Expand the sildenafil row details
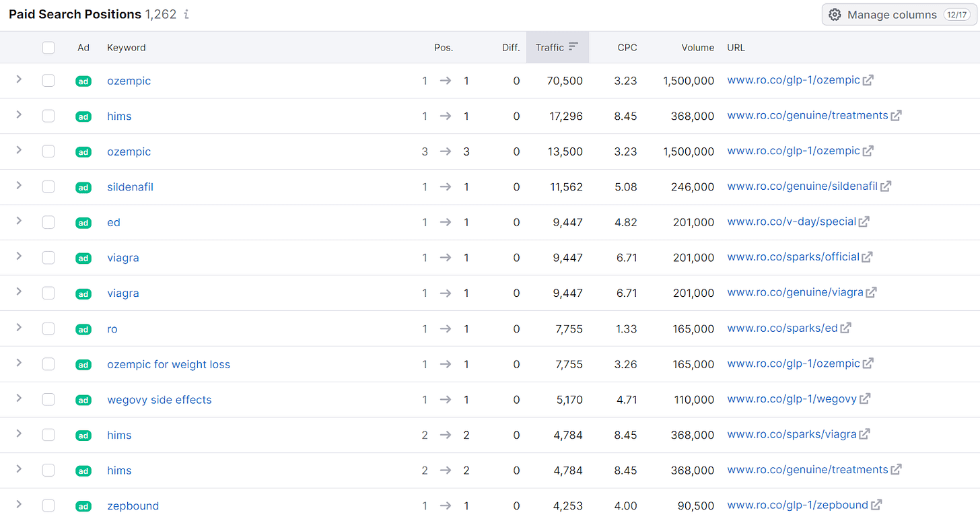980x521 pixels. pos(19,185)
